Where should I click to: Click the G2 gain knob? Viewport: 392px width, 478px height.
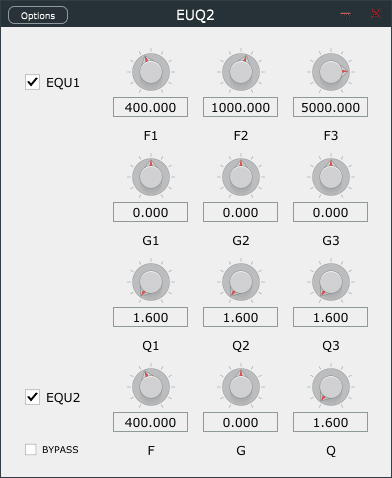click(x=241, y=177)
